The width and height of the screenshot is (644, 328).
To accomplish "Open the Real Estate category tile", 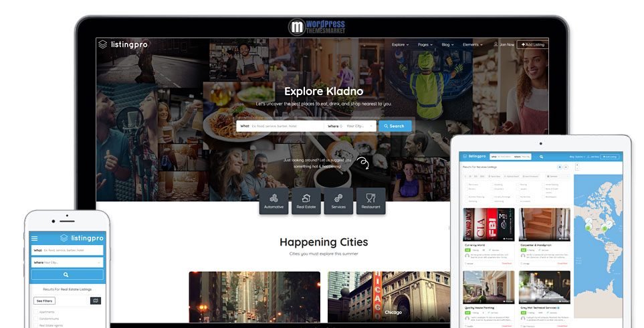I will coord(306,201).
